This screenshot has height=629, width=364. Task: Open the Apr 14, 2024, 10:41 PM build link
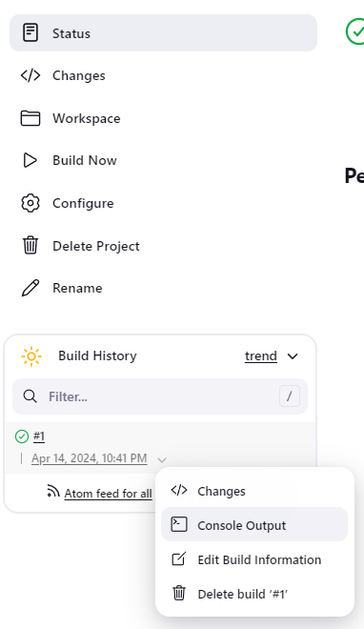(x=90, y=458)
